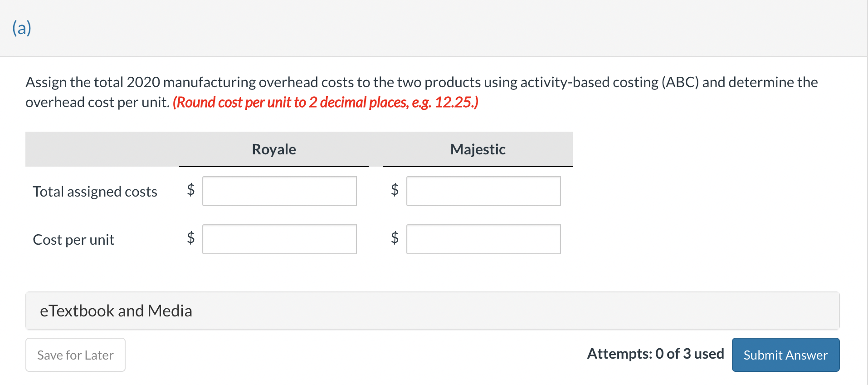Click the question text about ABC overhead
Screen dimensions: 868x385
[422, 82]
